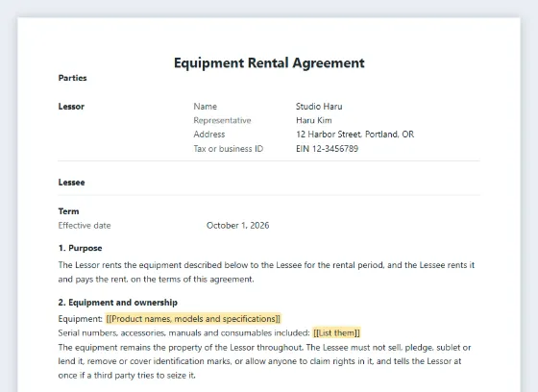Click the 'Term' heading

(x=68, y=211)
